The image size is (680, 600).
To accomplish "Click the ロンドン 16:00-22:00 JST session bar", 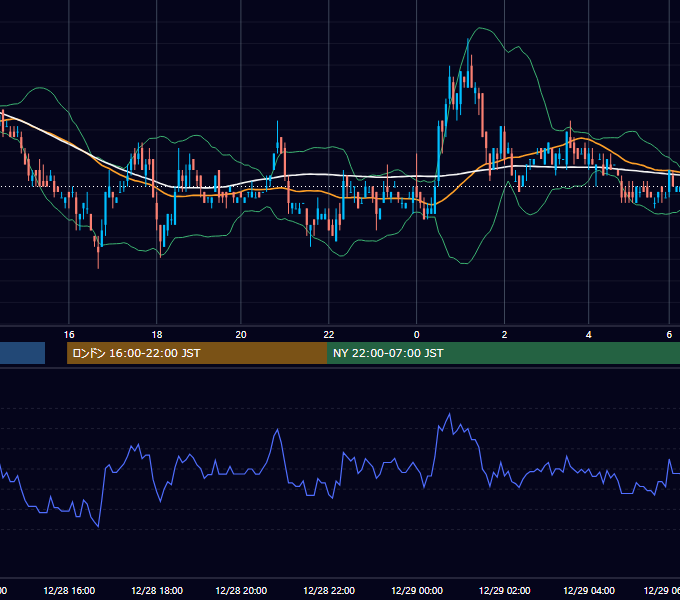I will pos(197,353).
